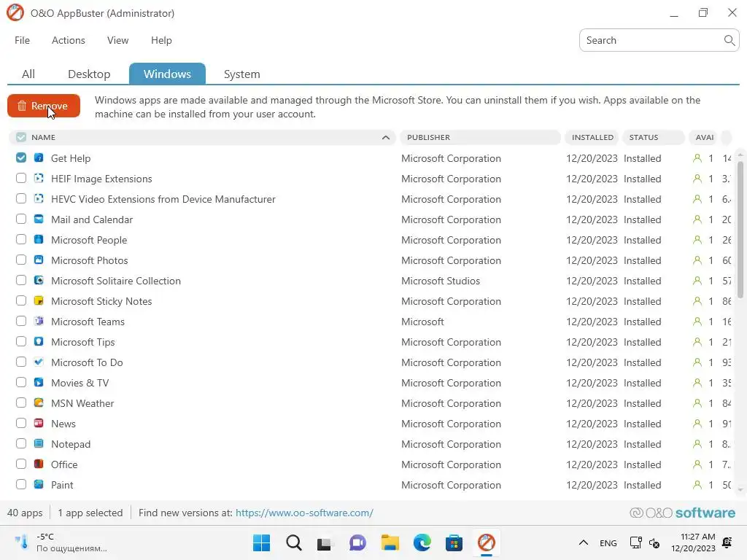Open File Explorer from the taskbar
Screen dimensions: 747x560
390,542
